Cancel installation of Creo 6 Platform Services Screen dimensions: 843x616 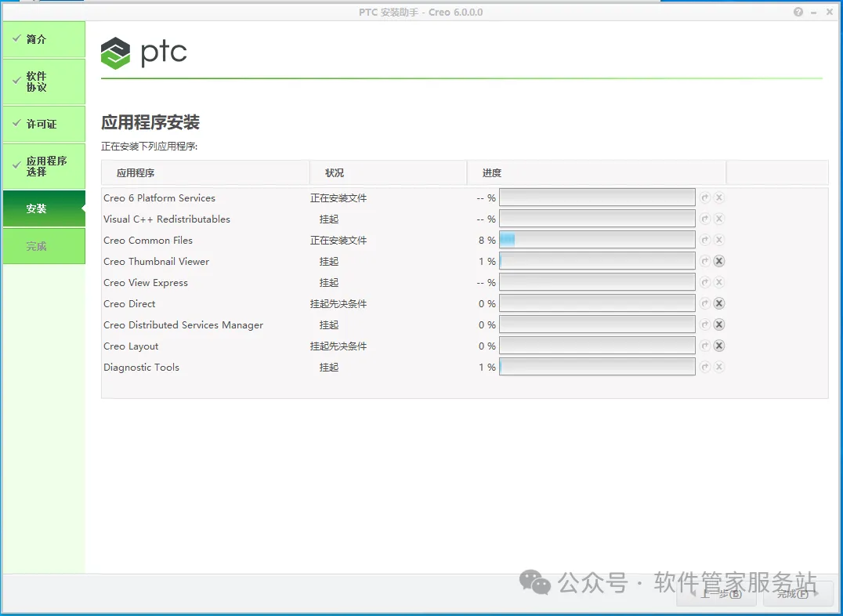(x=718, y=198)
